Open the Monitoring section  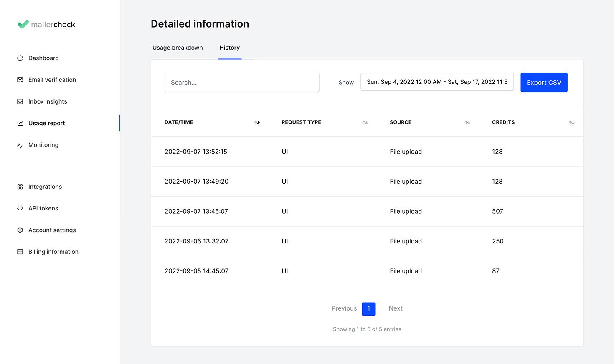43,145
